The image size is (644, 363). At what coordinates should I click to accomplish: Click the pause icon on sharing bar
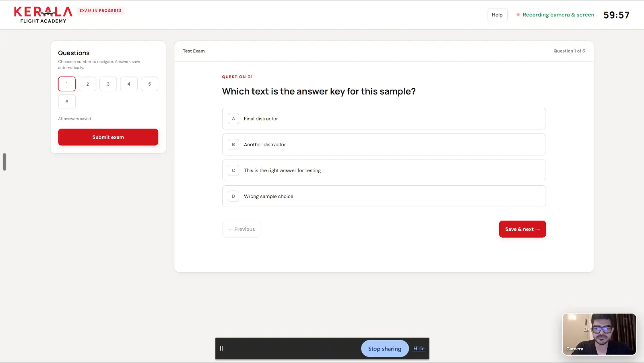pos(221,349)
